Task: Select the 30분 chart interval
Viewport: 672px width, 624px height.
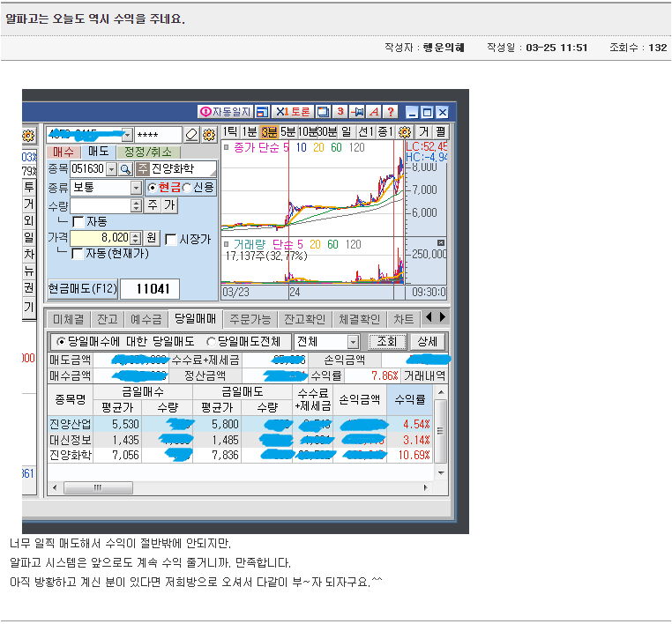Action: click(x=327, y=132)
